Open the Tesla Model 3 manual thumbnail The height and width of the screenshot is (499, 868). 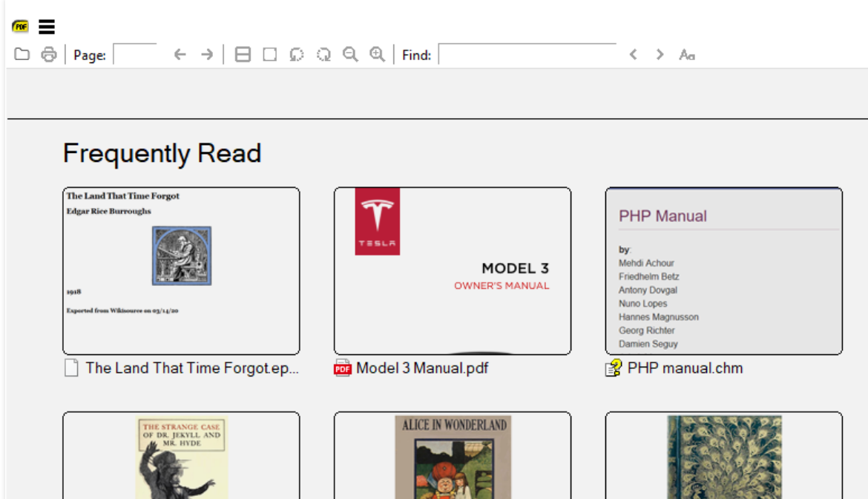pyautogui.click(x=453, y=270)
